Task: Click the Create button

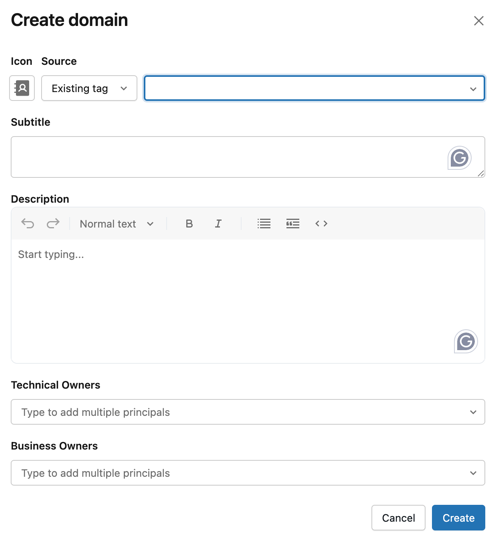Action: pyautogui.click(x=458, y=518)
